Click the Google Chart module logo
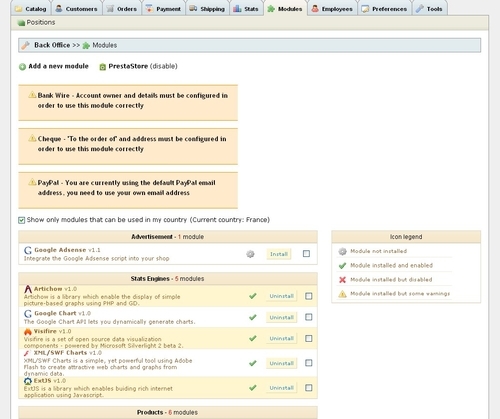The image size is (500, 419). [x=28, y=313]
